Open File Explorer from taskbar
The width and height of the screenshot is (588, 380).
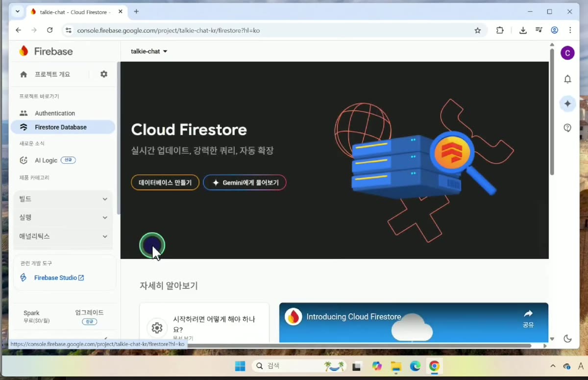pyautogui.click(x=396, y=366)
